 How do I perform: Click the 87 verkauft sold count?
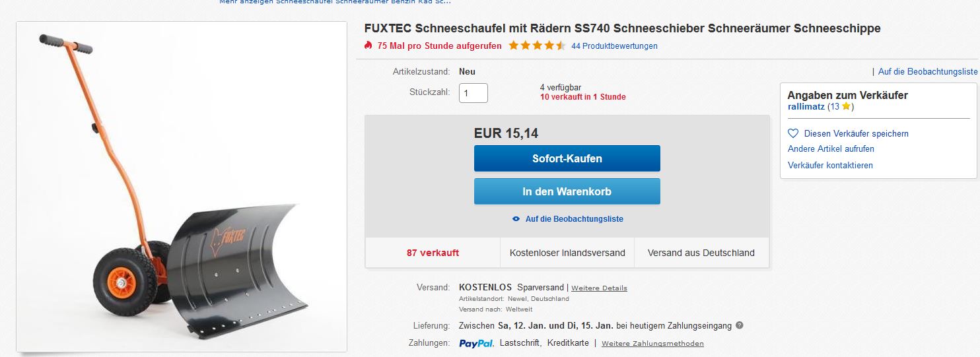[x=433, y=253]
